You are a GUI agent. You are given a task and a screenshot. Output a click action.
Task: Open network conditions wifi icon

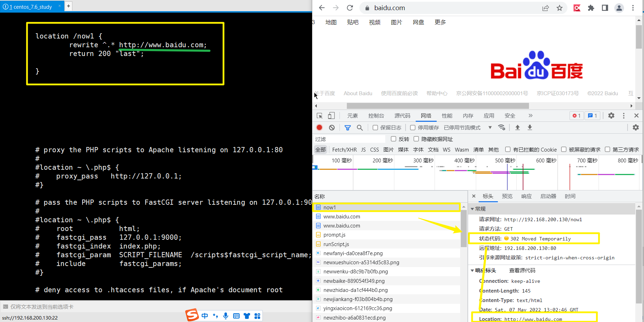[x=502, y=128]
